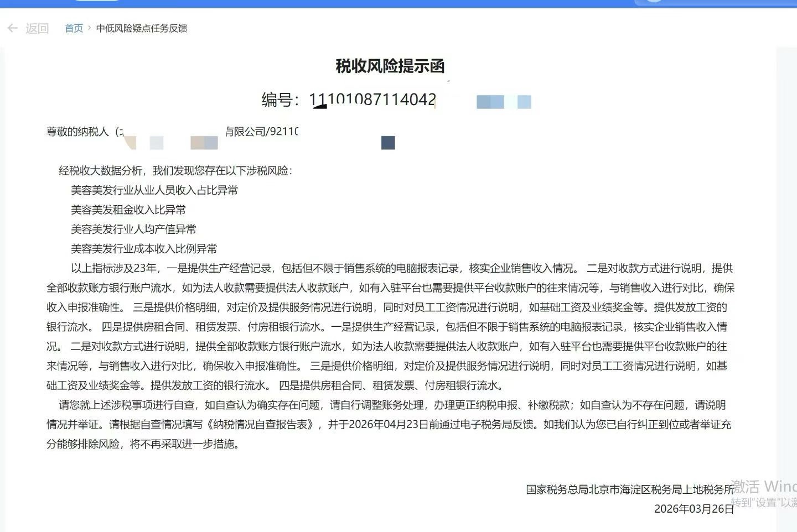Click the search box in blue header
Viewport: 797px width, 532px height.
click(x=714, y=2)
